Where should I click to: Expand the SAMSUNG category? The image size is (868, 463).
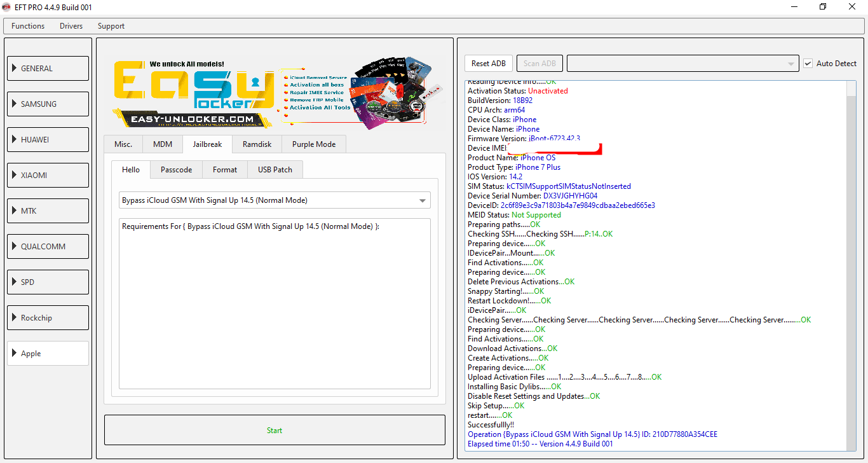(48, 104)
